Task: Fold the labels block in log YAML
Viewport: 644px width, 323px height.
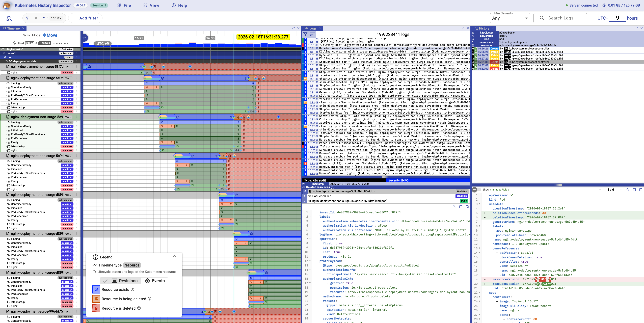Action: [x=310, y=217]
